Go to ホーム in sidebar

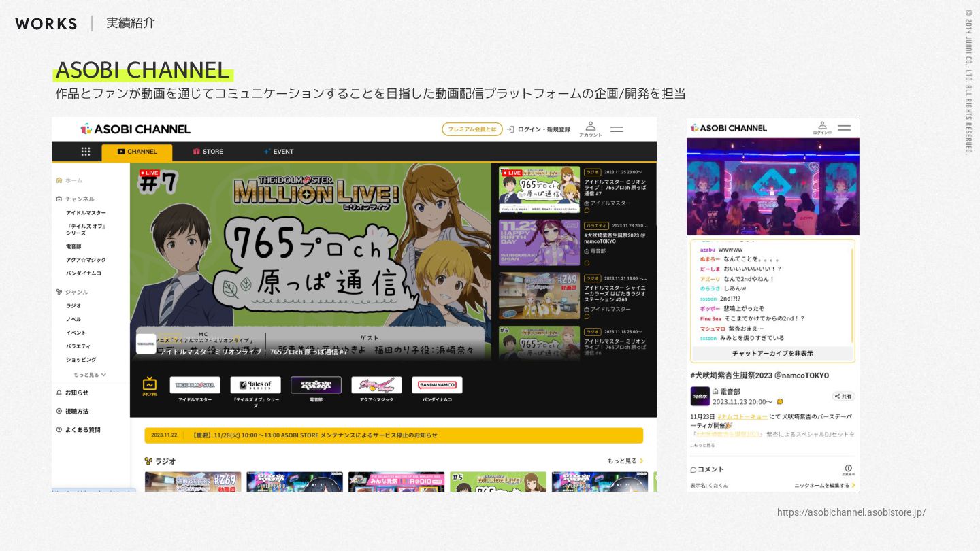click(x=69, y=180)
